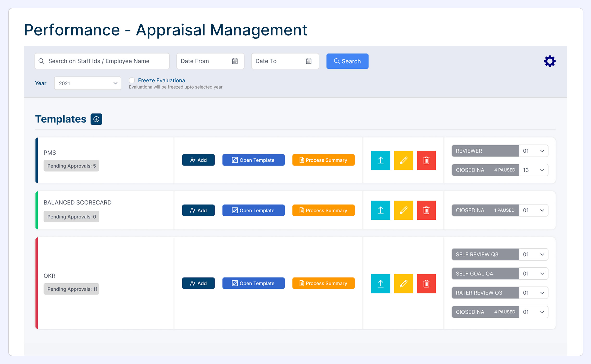Image resolution: width=591 pixels, height=364 pixels.
Task: Delete the Balanced Scorecard template
Action: (x=426, y=210)
